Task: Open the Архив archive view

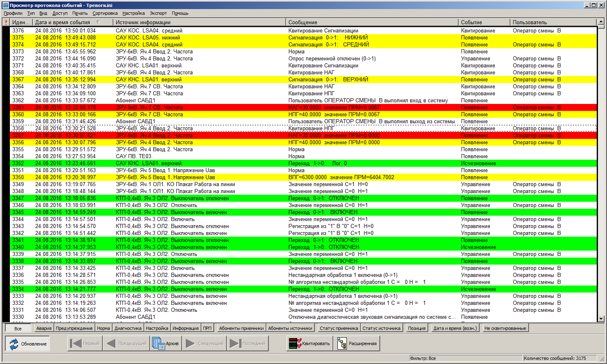Action: [x=166, y=343]
